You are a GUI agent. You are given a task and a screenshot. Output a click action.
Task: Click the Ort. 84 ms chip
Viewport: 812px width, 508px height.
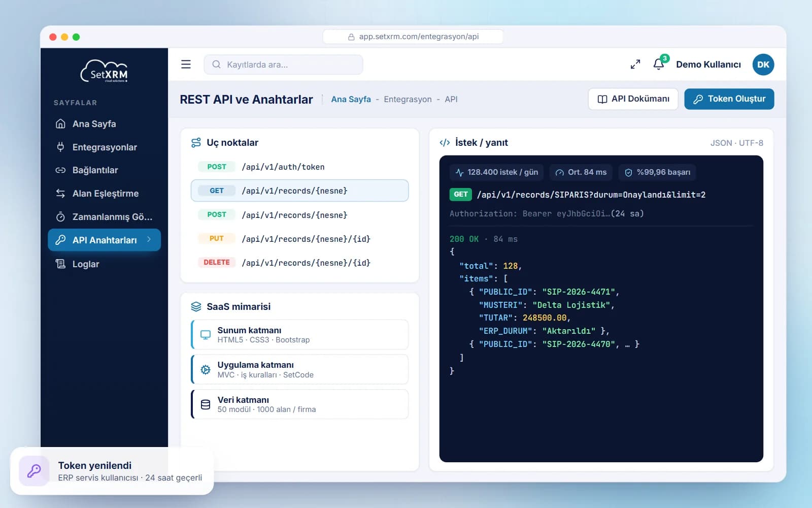tap(581, 172)
